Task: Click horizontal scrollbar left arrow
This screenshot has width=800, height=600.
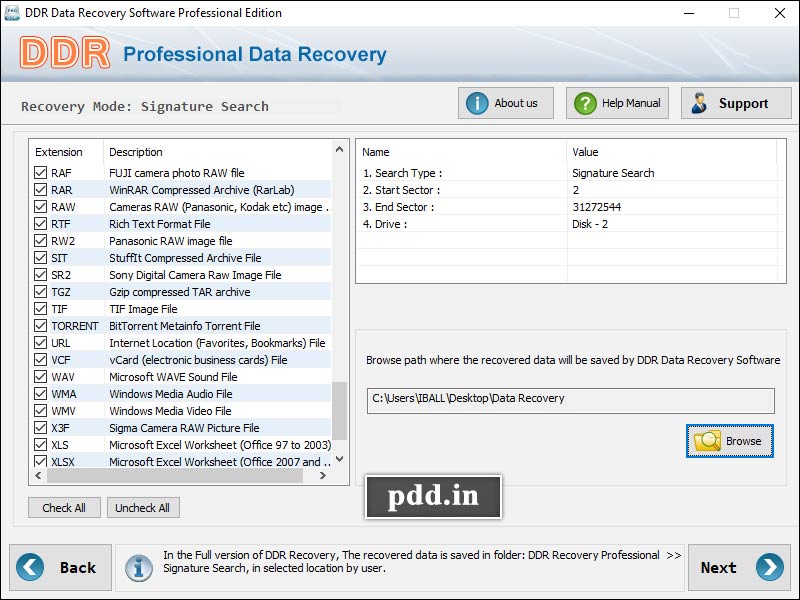Action: (x=36, y=477)
